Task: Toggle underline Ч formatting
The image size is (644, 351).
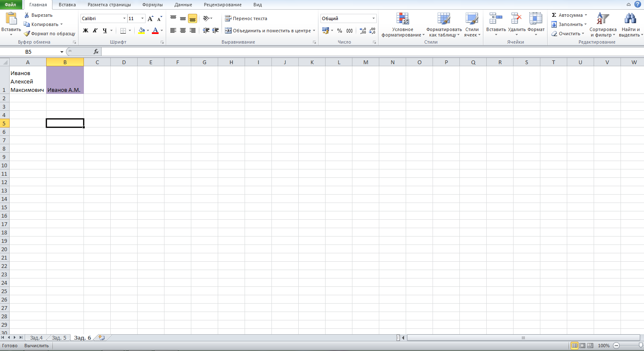Action: pyautogui.click(x=105, y=31)
